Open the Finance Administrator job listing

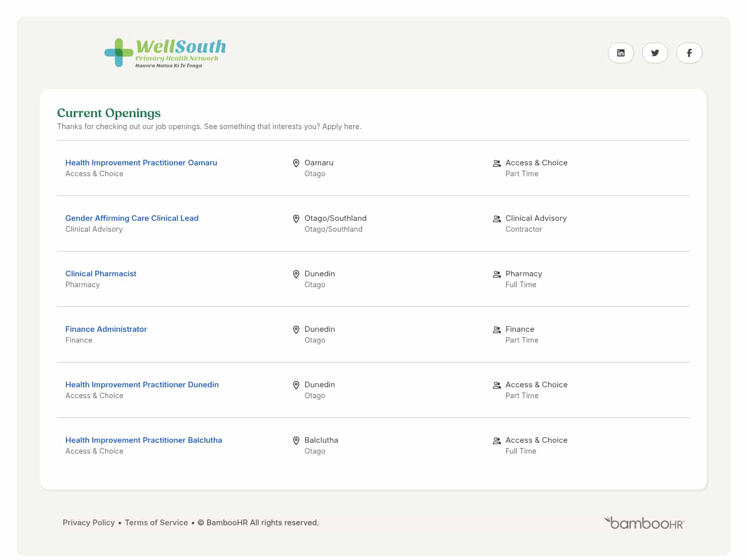(106, 329)
